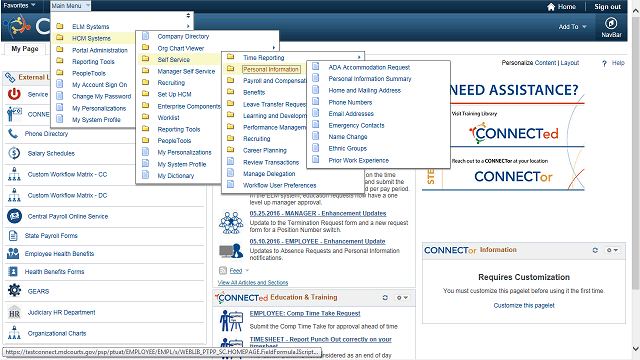This screenshot has height=360, width=640.
Task: Select Personal Information menu item
Action: 271,69
